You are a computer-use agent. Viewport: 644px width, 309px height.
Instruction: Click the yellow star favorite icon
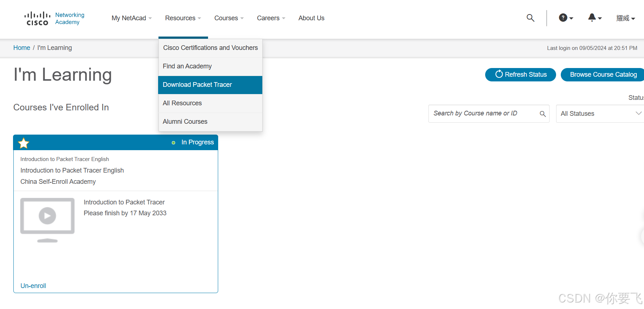(x=24, y=143)
